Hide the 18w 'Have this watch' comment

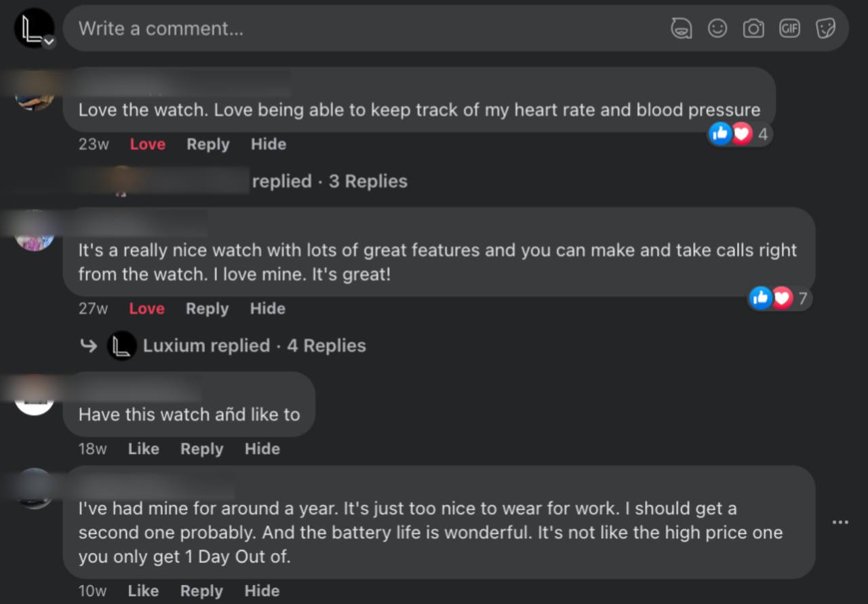[262, 449]
